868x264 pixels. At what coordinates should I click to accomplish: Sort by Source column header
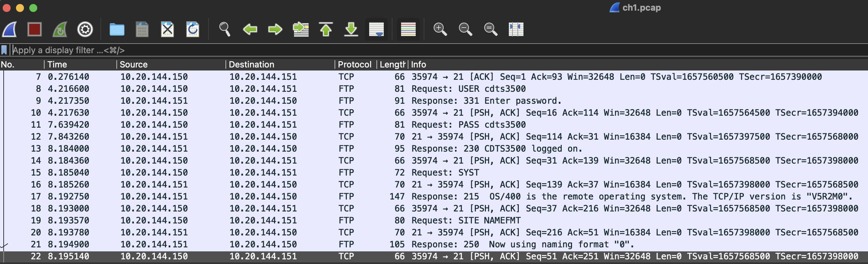click(x=171, y=64)
